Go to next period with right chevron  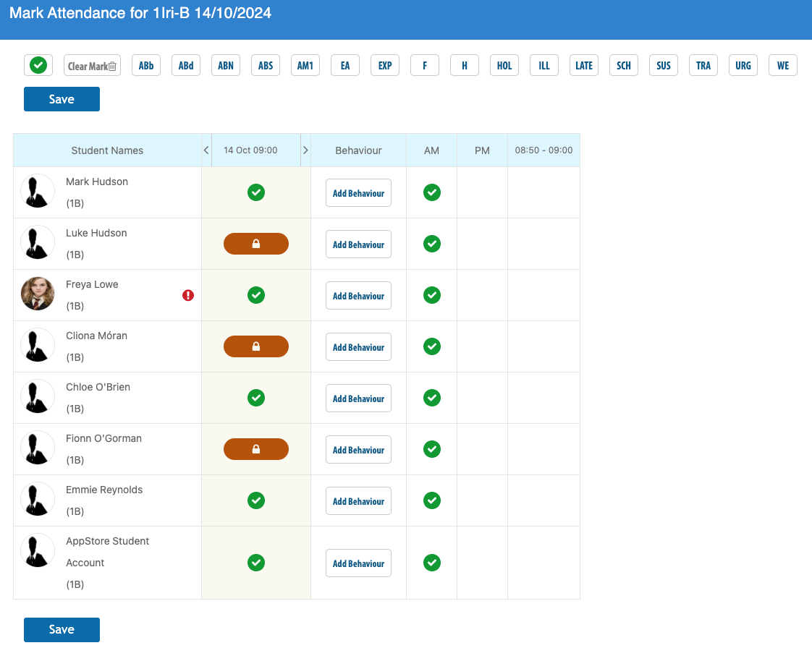click(305, 150)
